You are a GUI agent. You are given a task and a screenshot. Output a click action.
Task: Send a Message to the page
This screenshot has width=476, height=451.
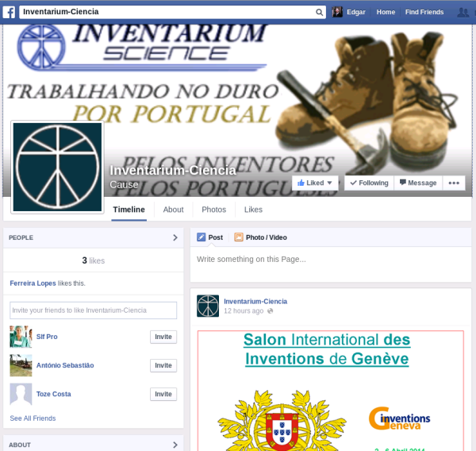click(418, 183)
